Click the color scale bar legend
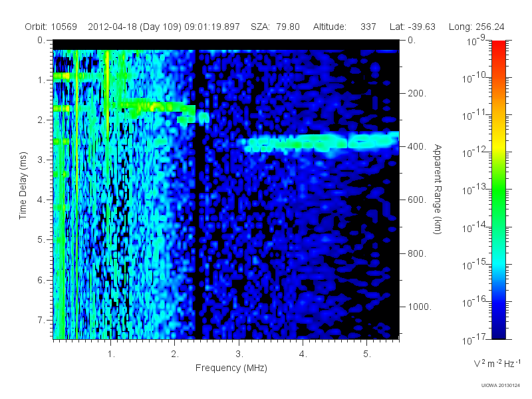Screen dimensions: 532x399 [x=498, y=190]
